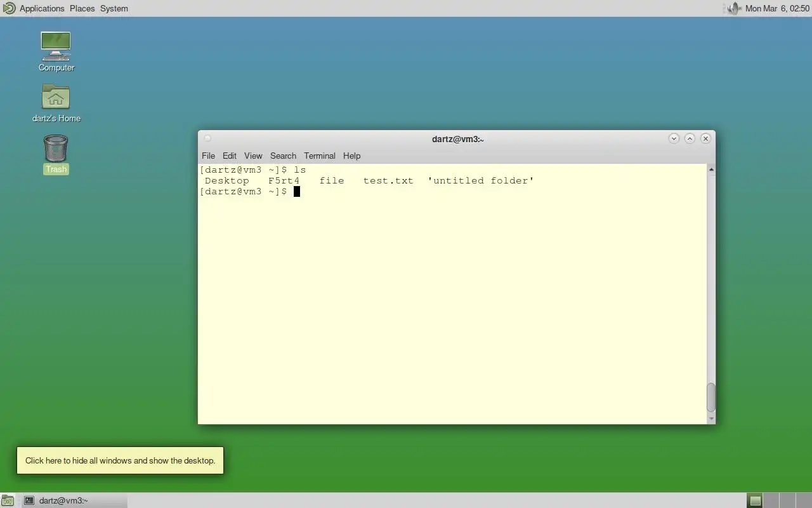Image resolution: width=812 pixels, height=508 pixels.
Task: Open the Terminal menu in the menu bar
Action: pos(319,156)
